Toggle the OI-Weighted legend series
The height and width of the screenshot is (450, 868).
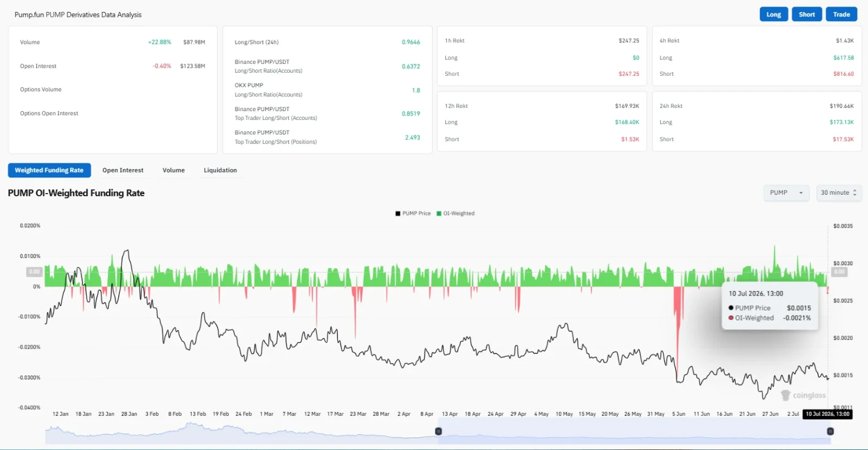click(x=456, y=214)
